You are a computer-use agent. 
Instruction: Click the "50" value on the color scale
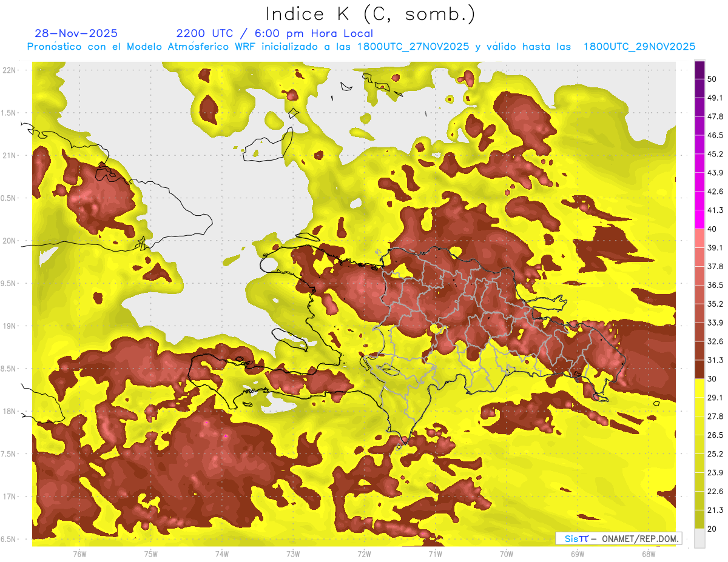[712, 79]
